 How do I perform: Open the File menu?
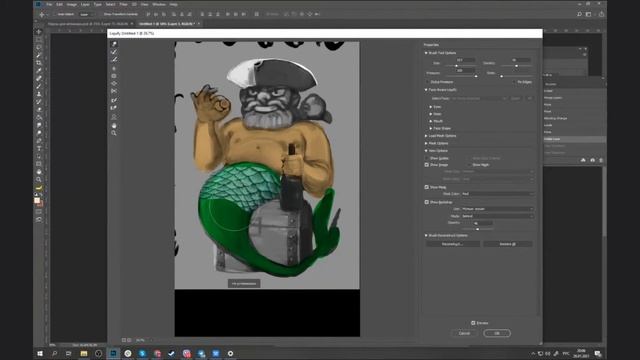(x=49, y=4)
